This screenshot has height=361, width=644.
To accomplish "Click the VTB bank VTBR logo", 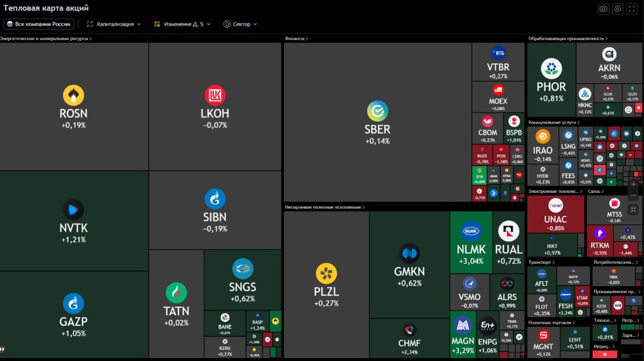I will (498, 53).
